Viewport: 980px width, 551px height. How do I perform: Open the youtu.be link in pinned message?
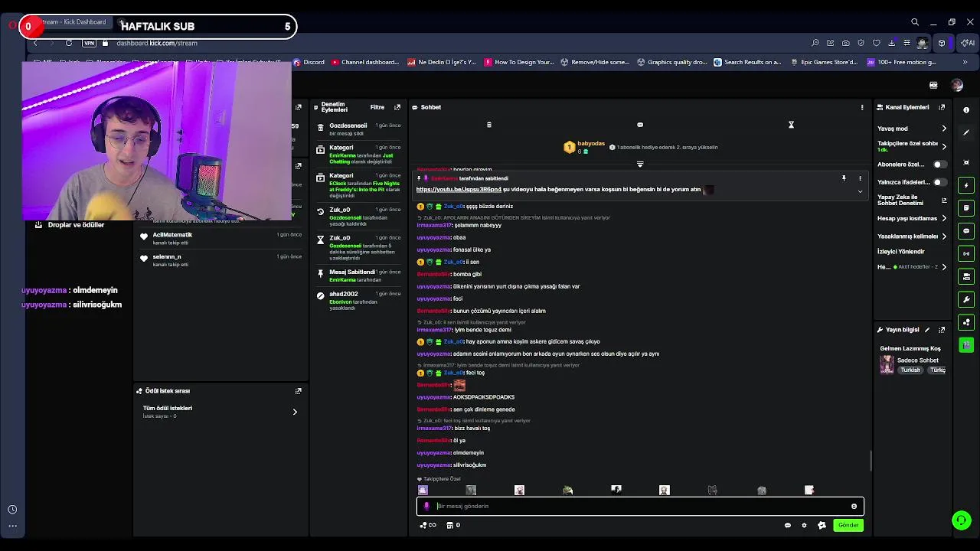click(x=459, y=189)
